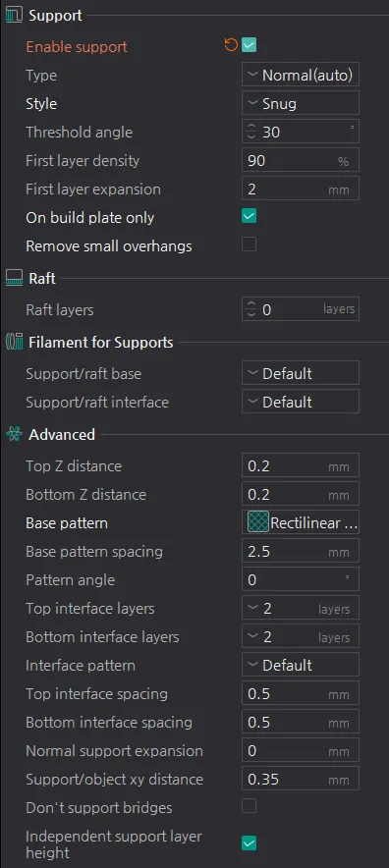Click the First layer density label

pos(83,160)
